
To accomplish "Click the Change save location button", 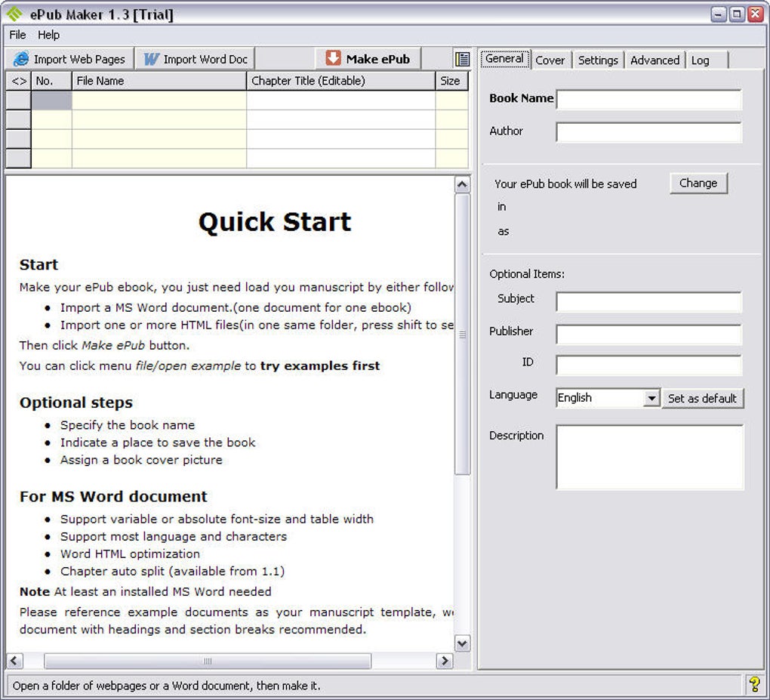I will [698, 183].
